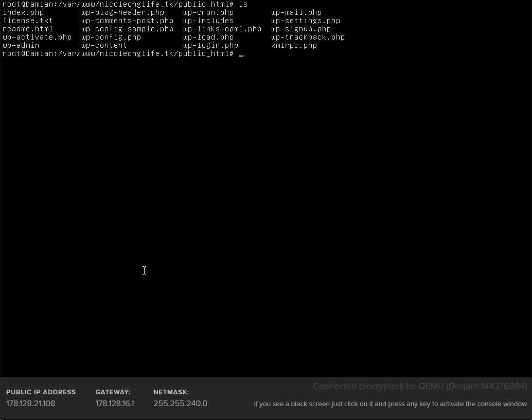532x420 pixels.
Task: Click the wp-admin directory name
Action: pyautogui.click(x=21, y=45)
